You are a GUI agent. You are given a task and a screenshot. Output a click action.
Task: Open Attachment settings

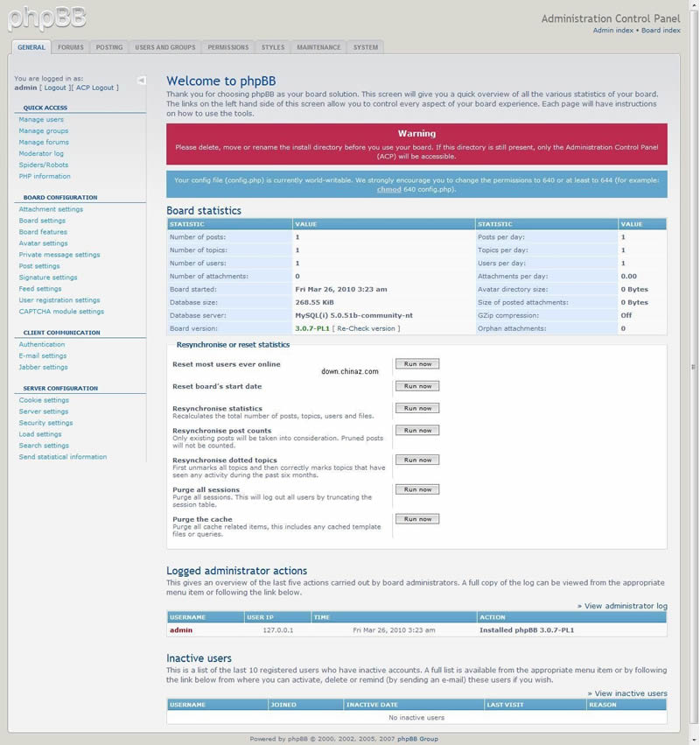(51, 209)
